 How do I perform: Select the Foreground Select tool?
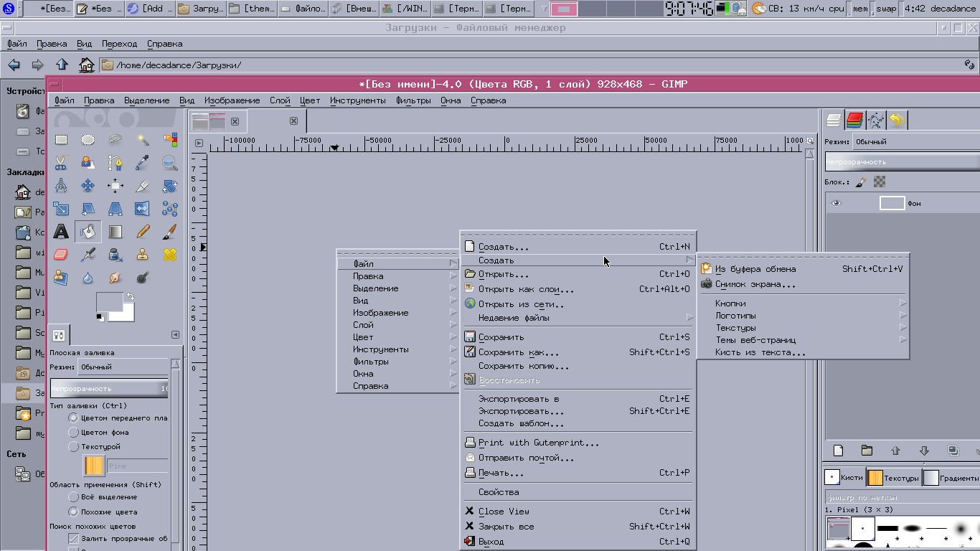[88, 163]
